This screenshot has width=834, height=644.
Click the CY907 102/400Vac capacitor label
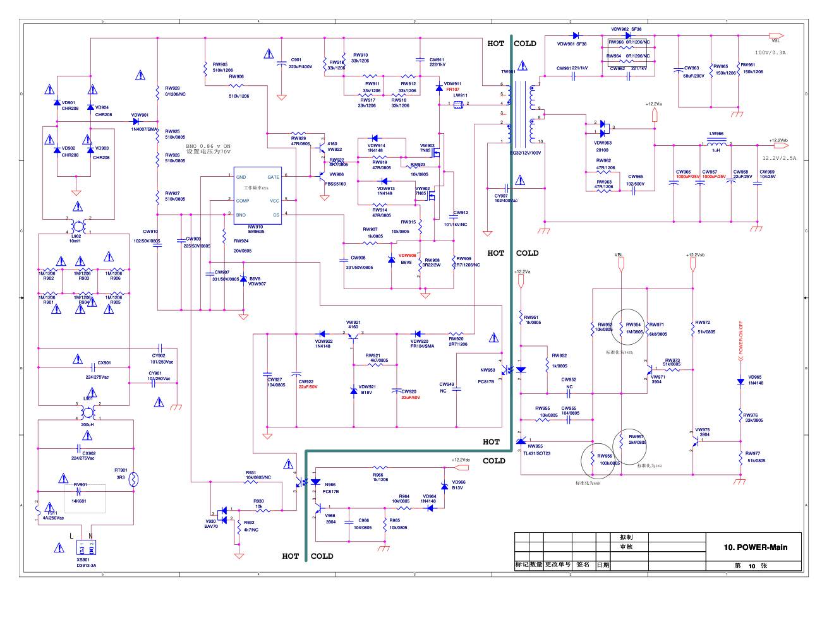click(505, 198)
